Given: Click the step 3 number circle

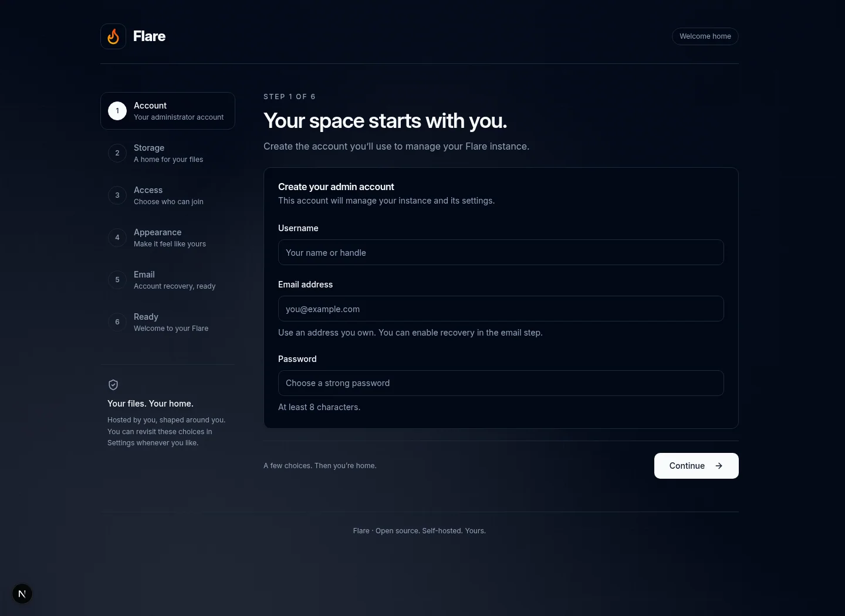Looking at the screenshot, I should click(x=117, y=195).
